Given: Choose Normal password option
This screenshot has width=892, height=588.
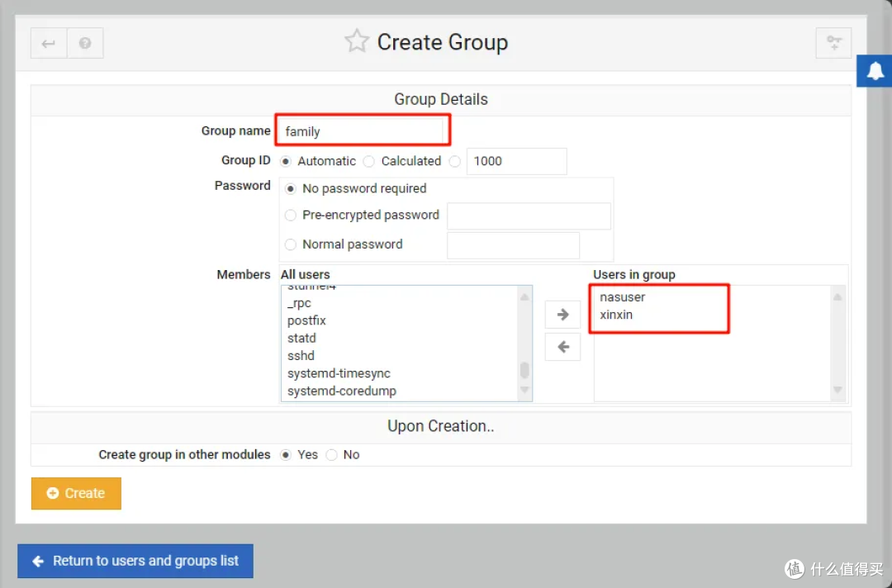Looking at the screenshot, I should [x=291, y=244].
